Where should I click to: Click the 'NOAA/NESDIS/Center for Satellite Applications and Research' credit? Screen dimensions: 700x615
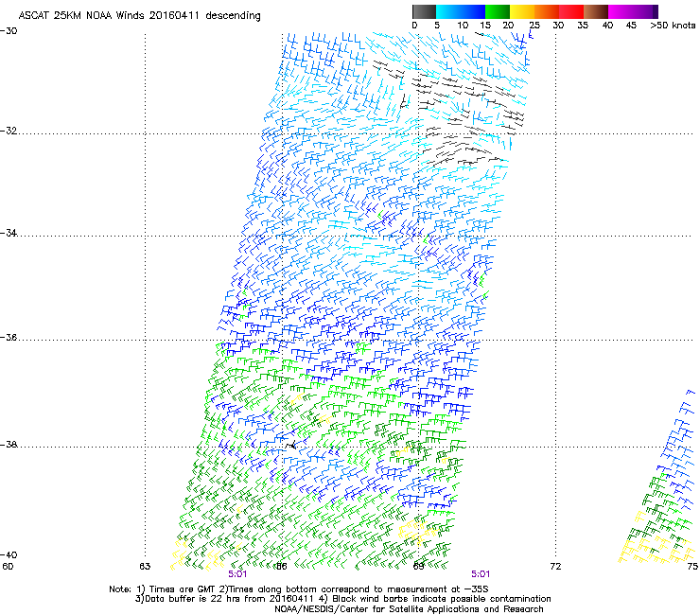[x=409, y=609]
